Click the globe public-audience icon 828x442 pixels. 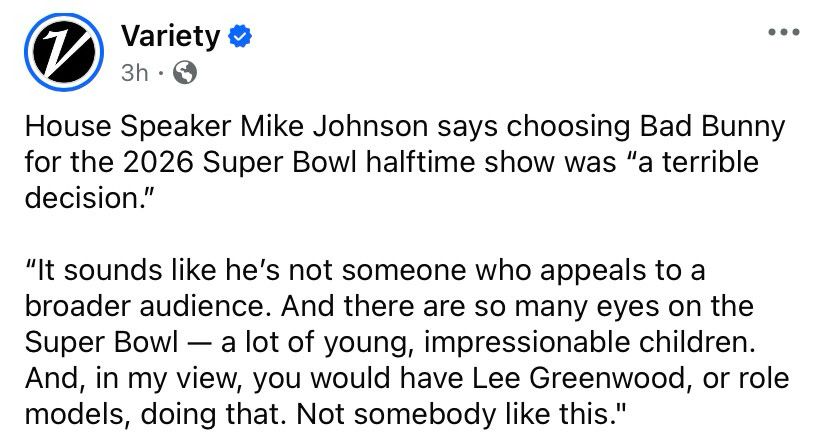coord(185,72)
